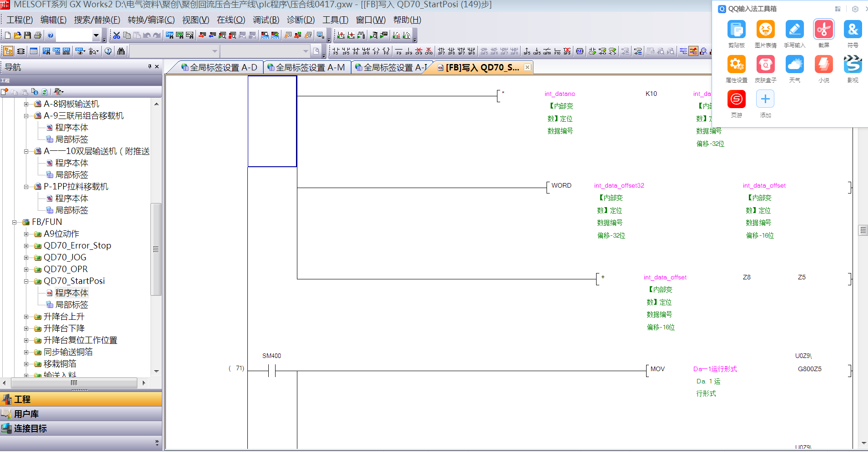Click the QQ toolbox 截屏 screenshot icon
The image size is (868, 452).
click(x=823, y=30)
